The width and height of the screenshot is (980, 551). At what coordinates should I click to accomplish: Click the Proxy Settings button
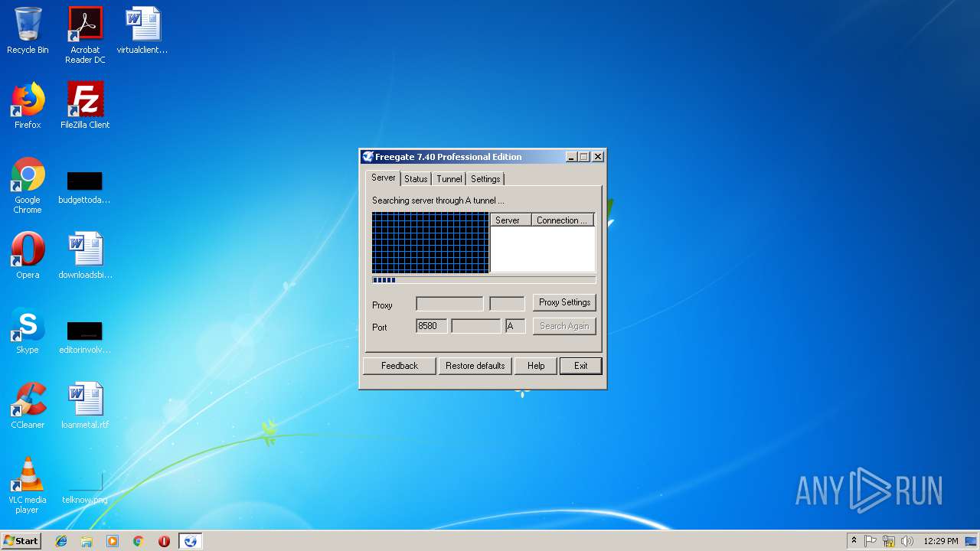564,302
